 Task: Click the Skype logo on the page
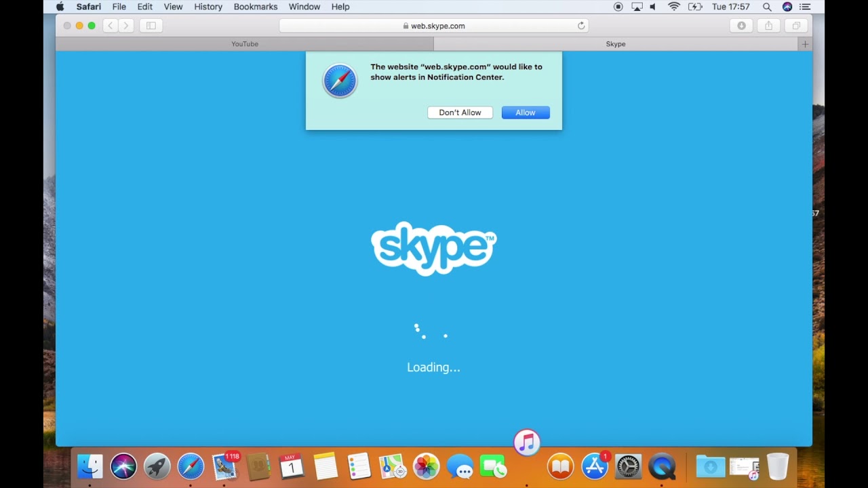434,248
